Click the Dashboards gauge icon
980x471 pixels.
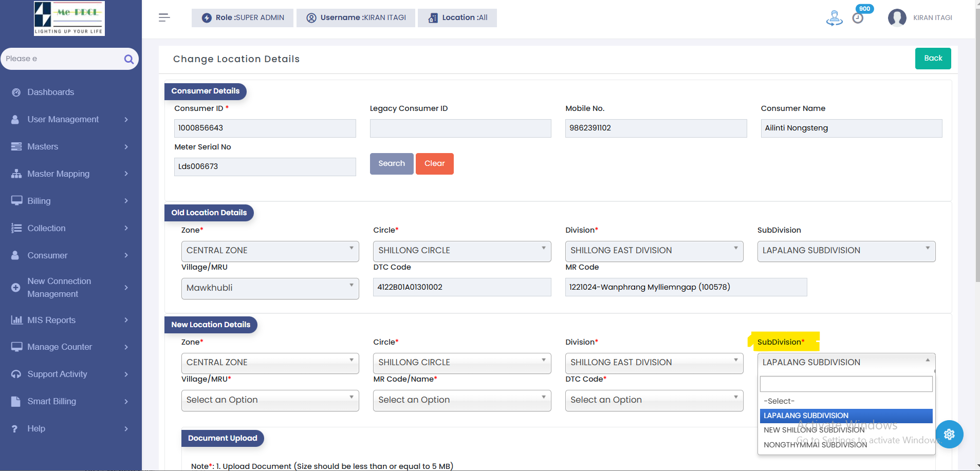coord(16,92)
